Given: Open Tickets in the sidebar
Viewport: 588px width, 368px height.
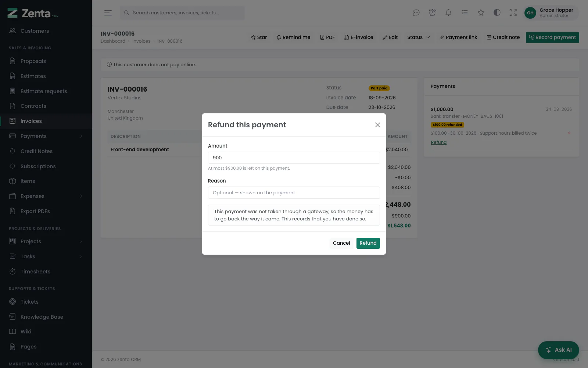Looking at the screenshot, I should point(46,302).
